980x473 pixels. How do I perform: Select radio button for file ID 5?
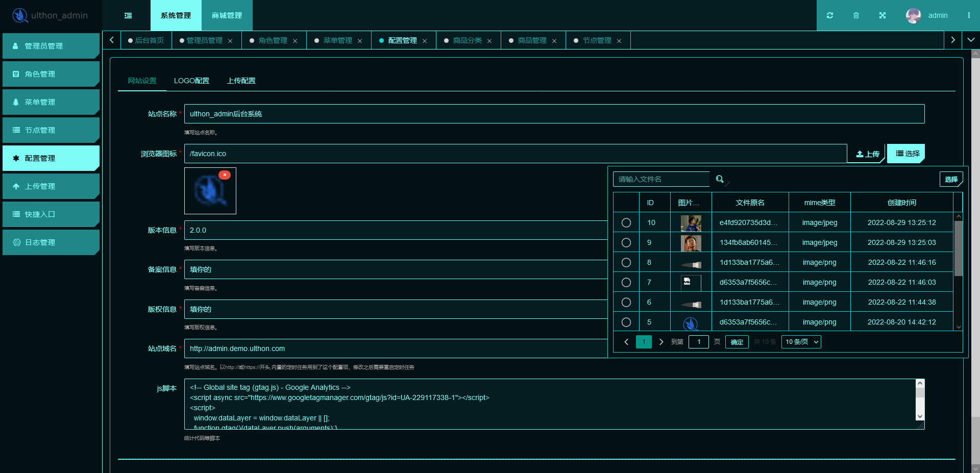[x=626, y=322]
